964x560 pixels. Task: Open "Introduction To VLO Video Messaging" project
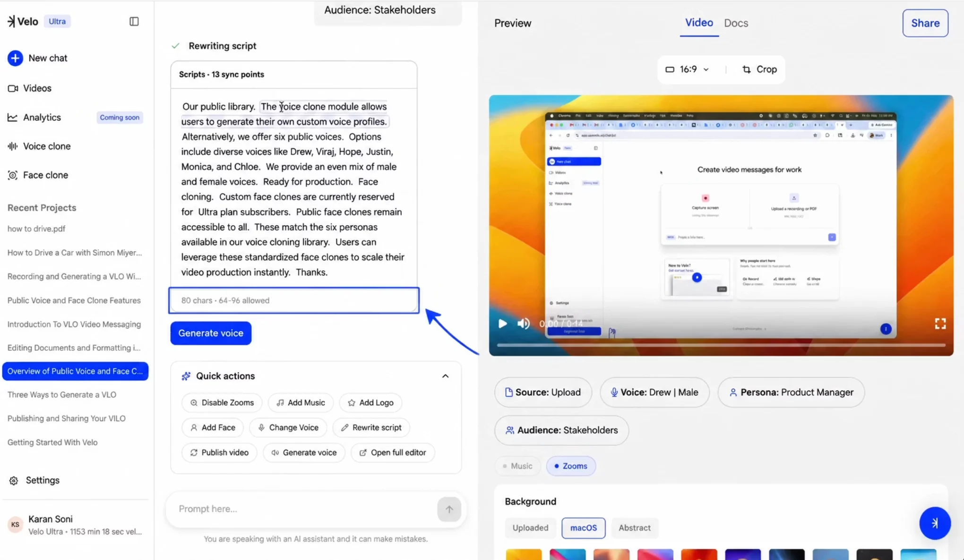[74, 324]
